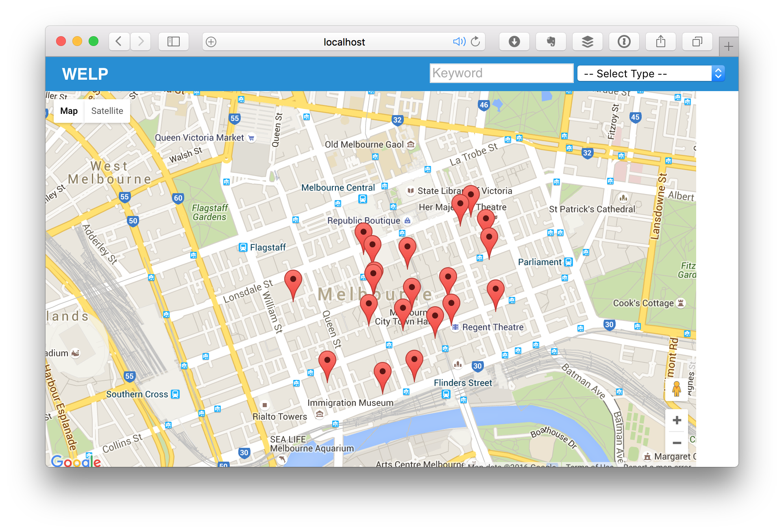784x532 pixels.
Task: Open a new tab with plus button
Action: point(728,46)
